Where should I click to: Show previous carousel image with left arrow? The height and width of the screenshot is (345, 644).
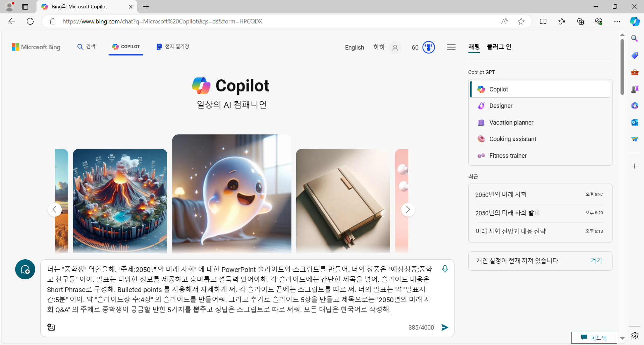pos(55,210)
